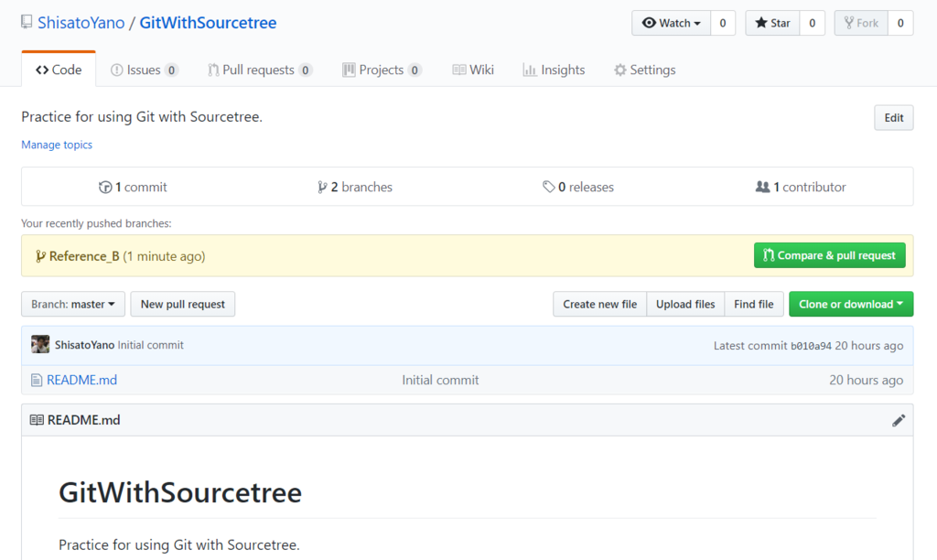
Task: Click the Upload files button
Action: (x=685, y=304)
